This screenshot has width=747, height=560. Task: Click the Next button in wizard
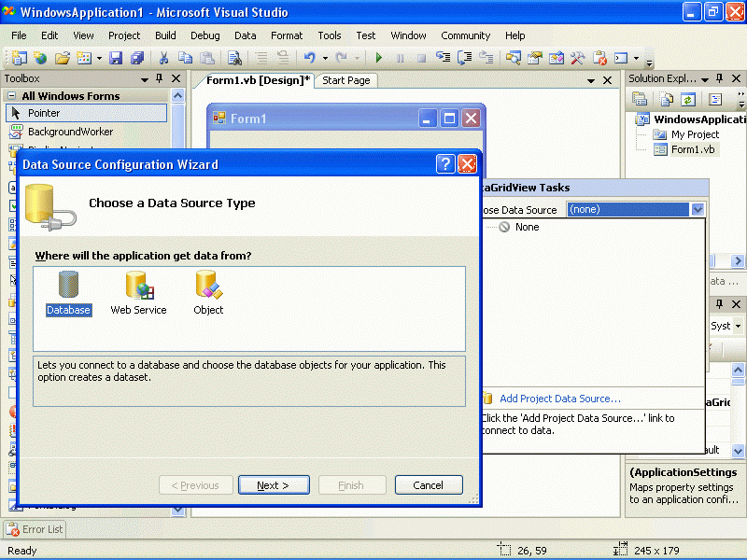[x=274, y=485]
